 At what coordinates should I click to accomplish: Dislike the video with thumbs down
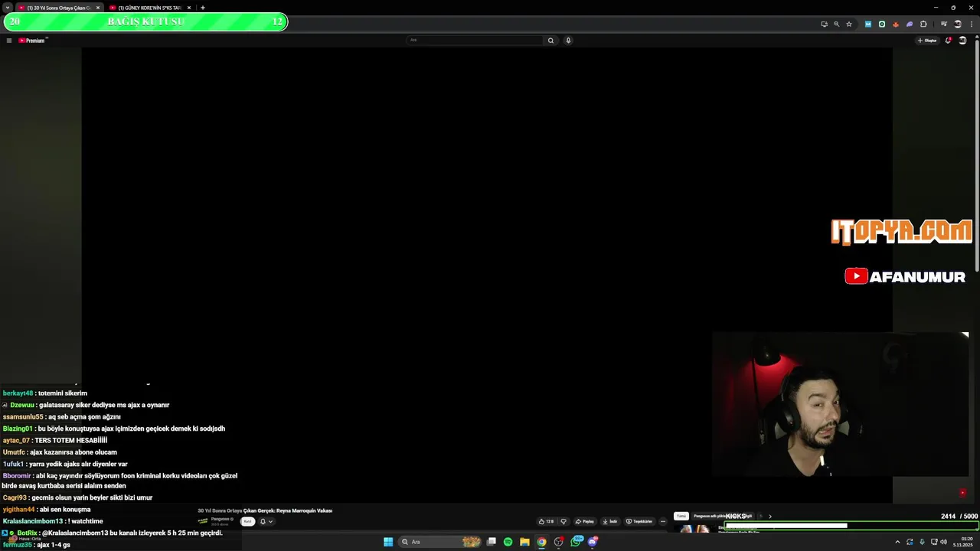563,521
